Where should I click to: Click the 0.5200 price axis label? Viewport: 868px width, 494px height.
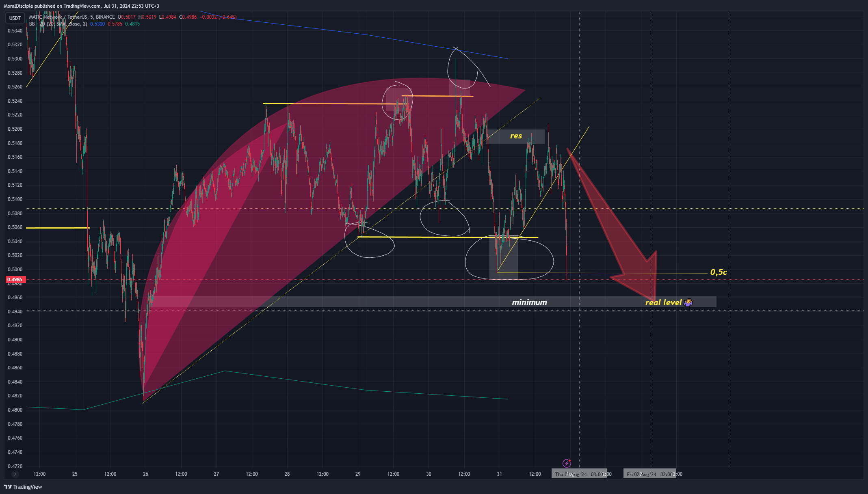pos(15,129)
